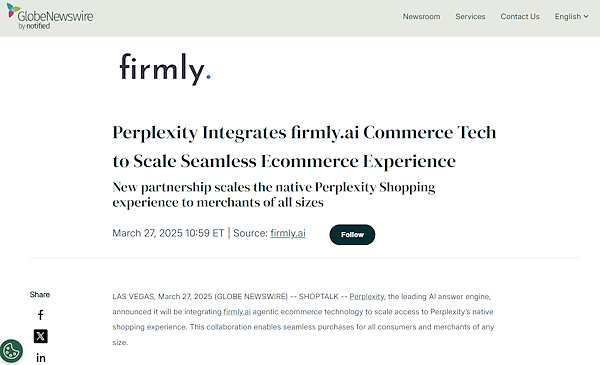
Task: Click the article headline text
Action: (x=304, y=147)
